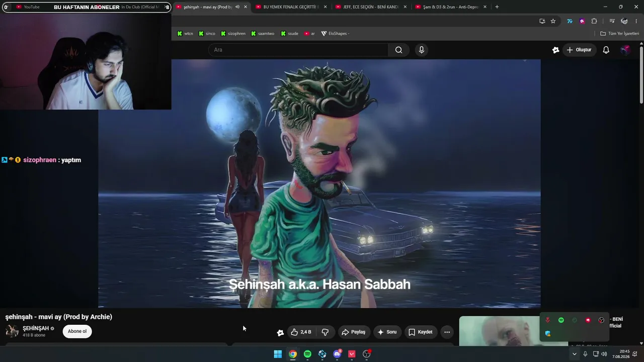This screenshot has width=644, height=362.
Task: Open Chrome media controls icon
Action: pyautogui.click(x=612, y=21)
